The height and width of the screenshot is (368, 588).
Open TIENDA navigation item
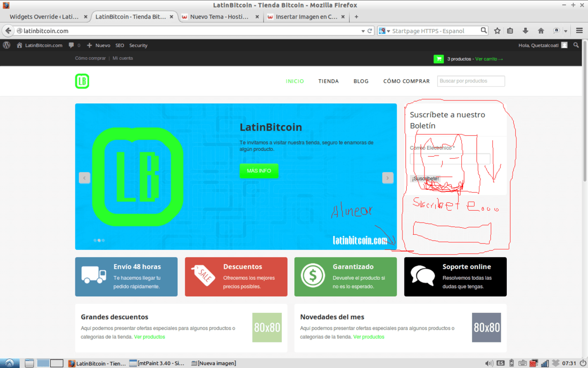click(x=329, y=81)
